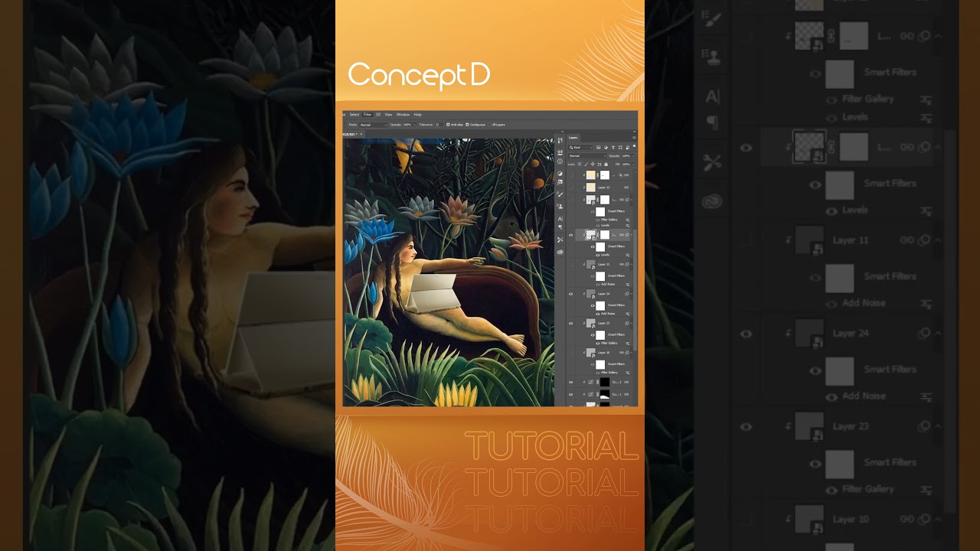Edit blending options of first Filter Gallery filter
980x551 pixels.
[627, 220]
